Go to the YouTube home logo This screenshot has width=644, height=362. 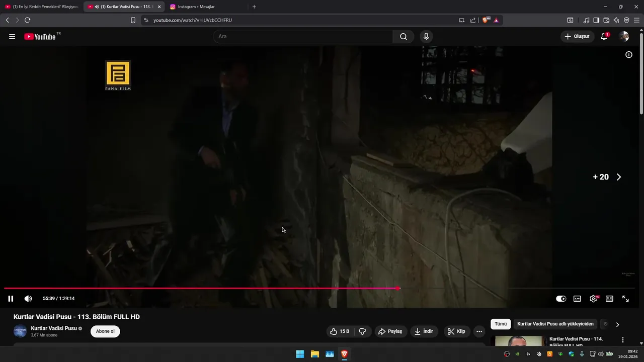(40, 37)
